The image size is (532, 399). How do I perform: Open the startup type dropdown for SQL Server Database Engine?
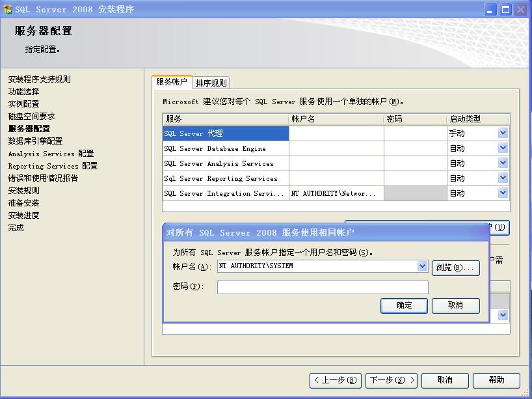(504, 148)
